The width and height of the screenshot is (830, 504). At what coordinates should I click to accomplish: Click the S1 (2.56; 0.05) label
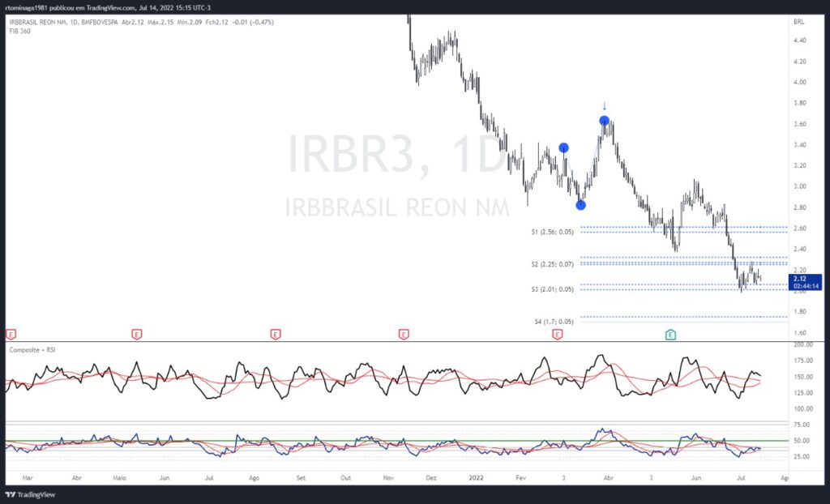coord(552,232)
